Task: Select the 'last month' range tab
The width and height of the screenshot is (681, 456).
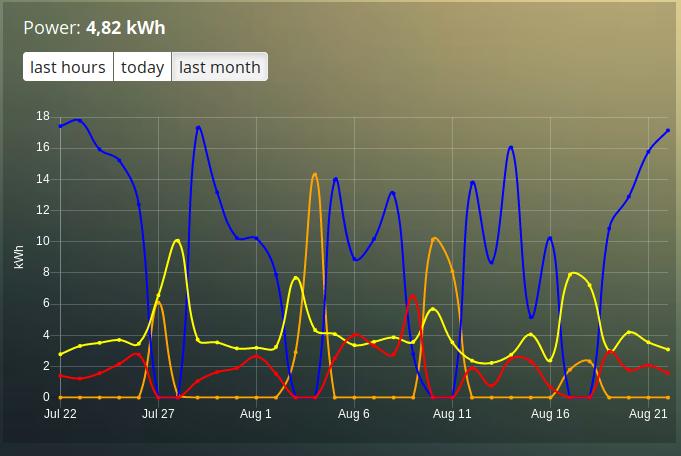Action: pyautogui.click(x=220, y=67)
